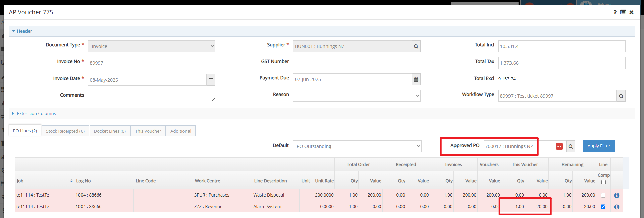Click the Supplier field BUN001

pos(353,46)
